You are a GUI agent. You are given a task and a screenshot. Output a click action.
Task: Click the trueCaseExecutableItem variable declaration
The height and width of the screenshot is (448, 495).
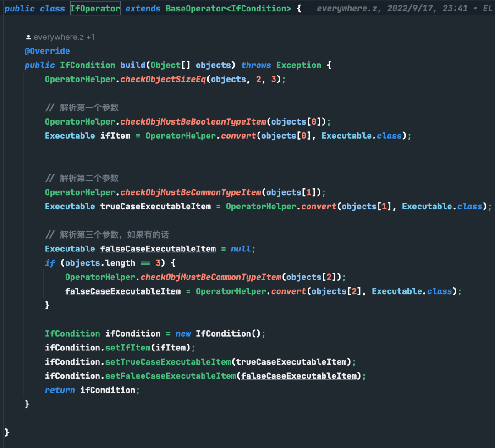tap(156, 207)
